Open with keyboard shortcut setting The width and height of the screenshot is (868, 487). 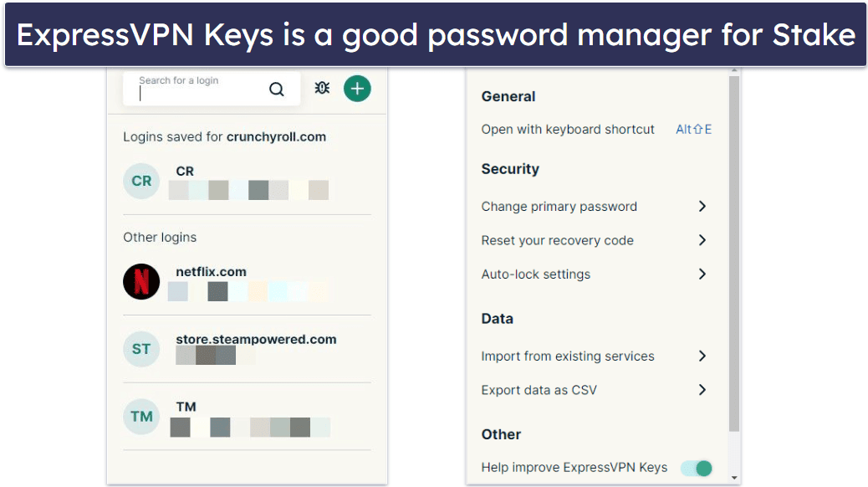point(568,130)
